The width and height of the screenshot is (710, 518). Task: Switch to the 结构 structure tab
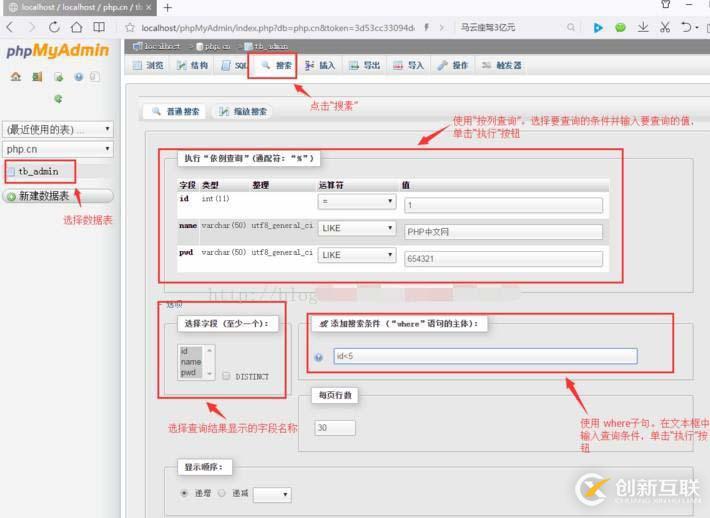(x=192, y=65)
